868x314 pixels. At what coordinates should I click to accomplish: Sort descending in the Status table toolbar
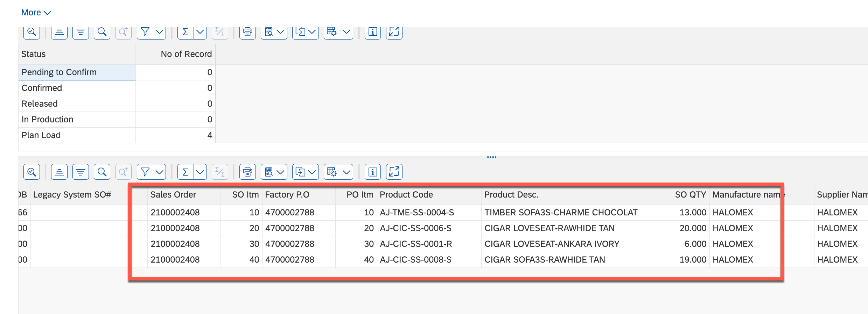click(80, 32)
